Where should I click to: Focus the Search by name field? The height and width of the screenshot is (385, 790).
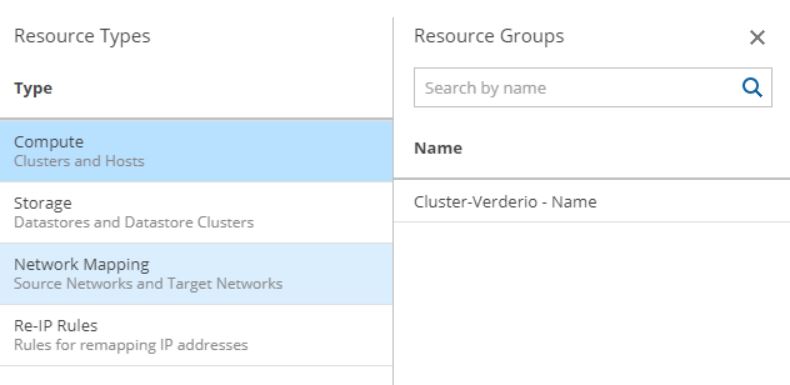[x=592, y=88]
